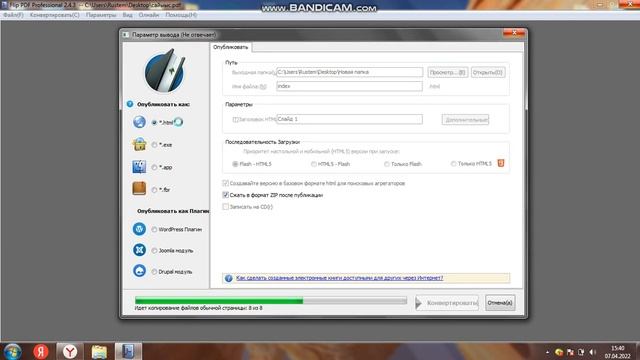Click the Конвертировать button
The height and width of the screenshot is (360, 640).
click(447, 303)
